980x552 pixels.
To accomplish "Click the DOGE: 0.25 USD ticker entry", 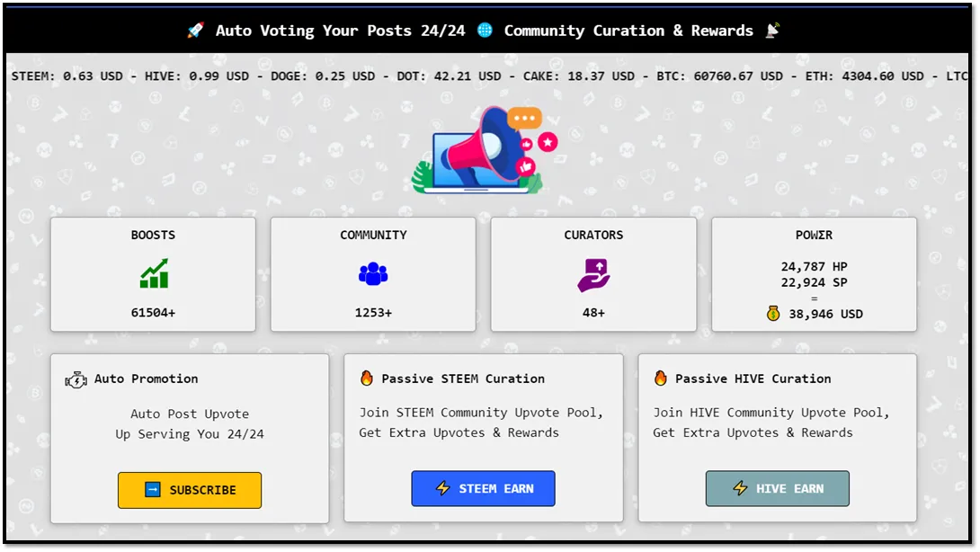I will click(323, 76).
